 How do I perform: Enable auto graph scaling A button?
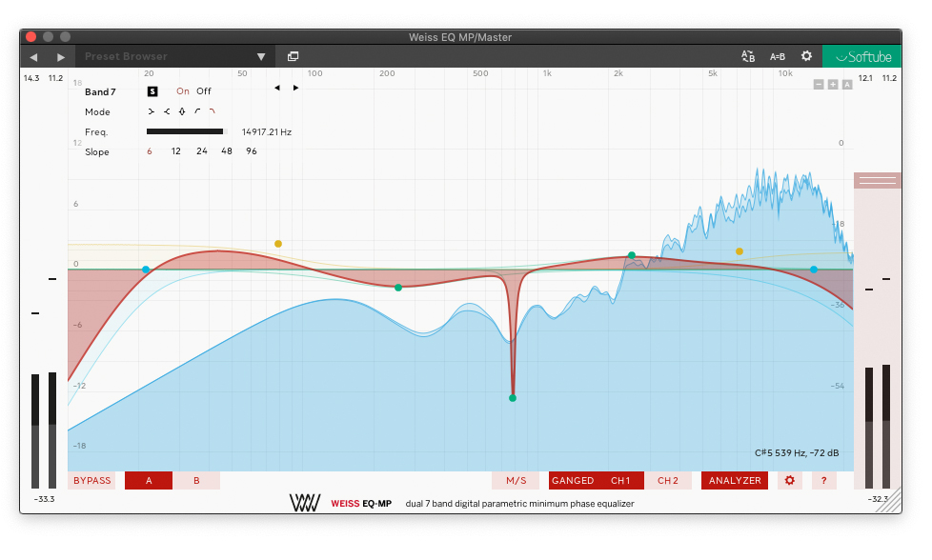[847, 85]
